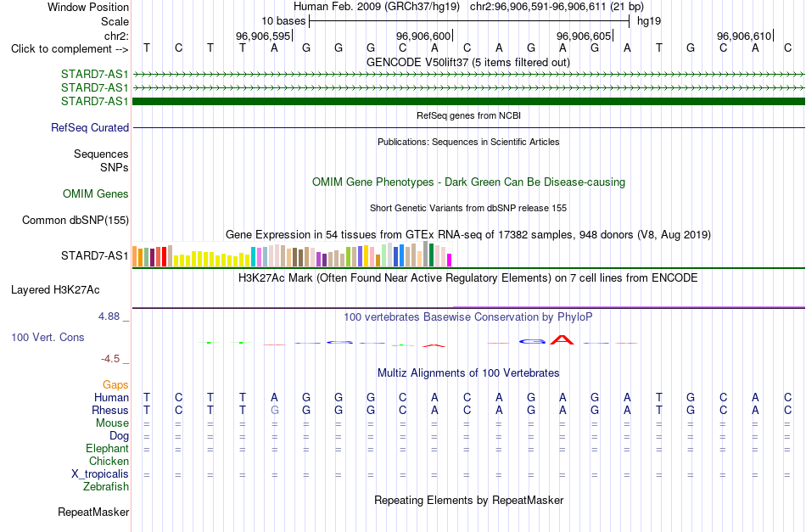
Task: Click the 96,906,605 coordinate label
Action: (x=584, y=36)
